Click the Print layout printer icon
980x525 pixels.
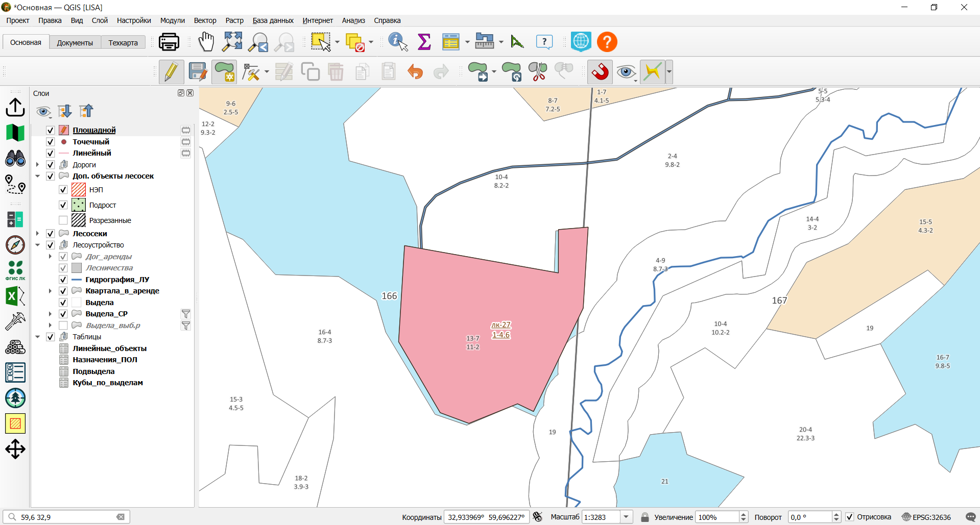[169, 42]
